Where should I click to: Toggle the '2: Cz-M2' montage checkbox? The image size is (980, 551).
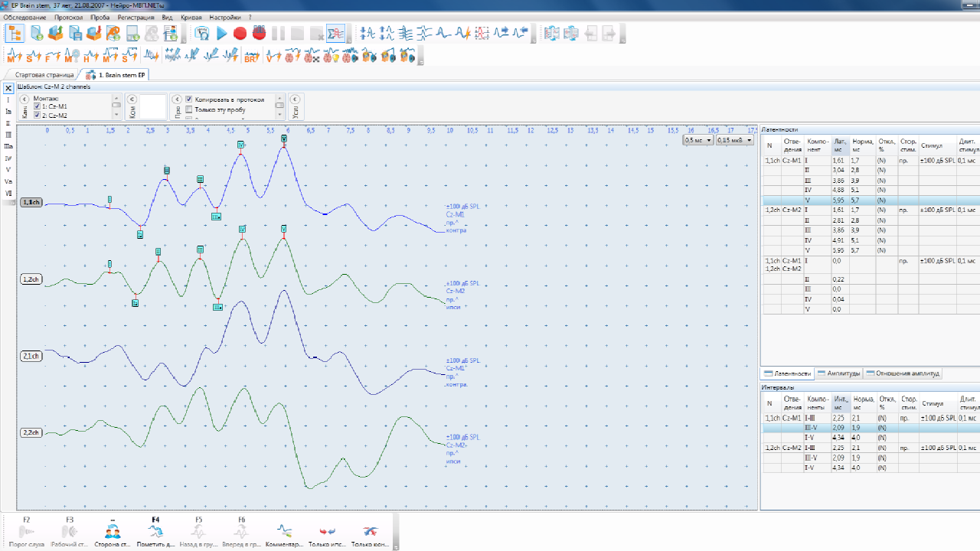point(37,116)
